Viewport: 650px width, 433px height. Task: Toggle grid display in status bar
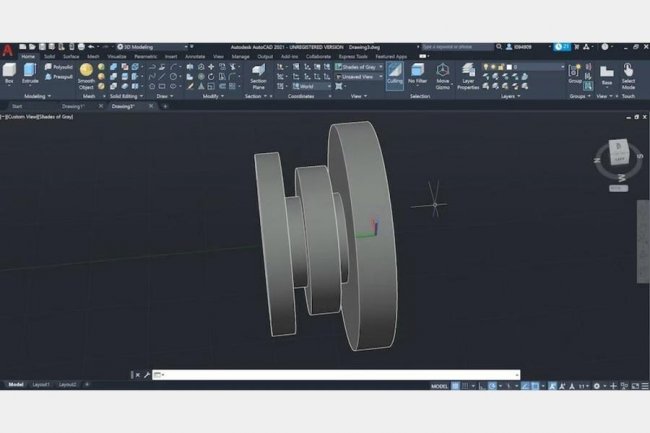[455, 386]
